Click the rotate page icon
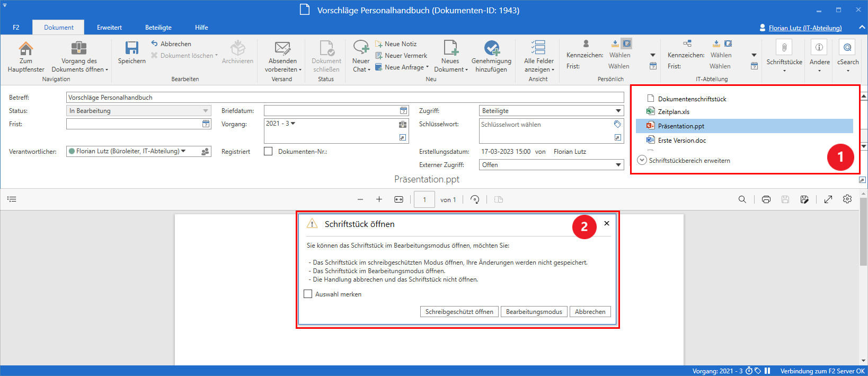This screenshot has width=868, height=376. (475, 199)
